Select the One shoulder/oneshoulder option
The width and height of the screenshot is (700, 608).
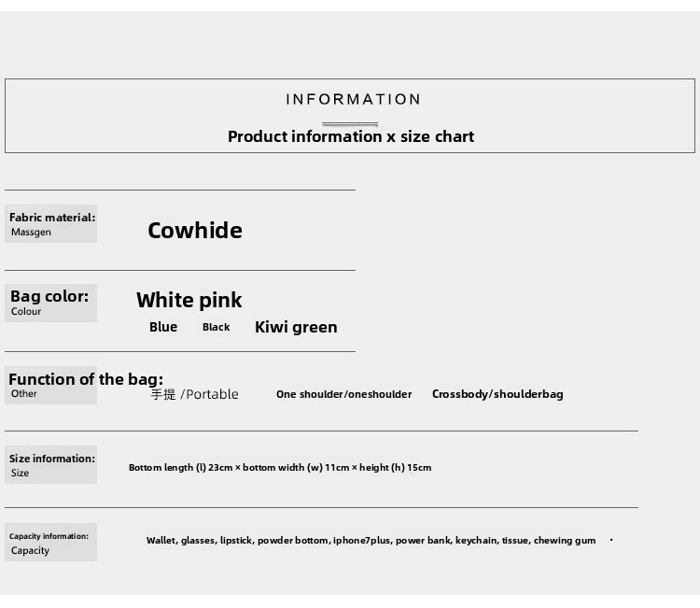(343, 394)
